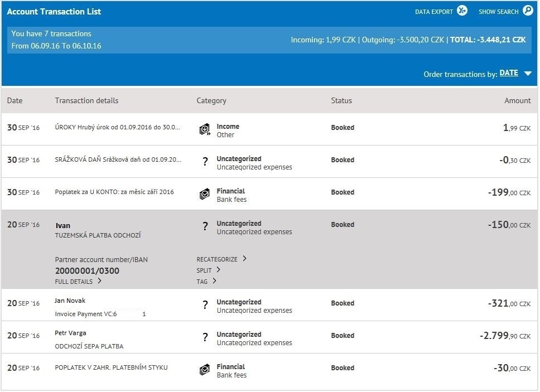Click DATE sort order link

[x=509, y=73]
